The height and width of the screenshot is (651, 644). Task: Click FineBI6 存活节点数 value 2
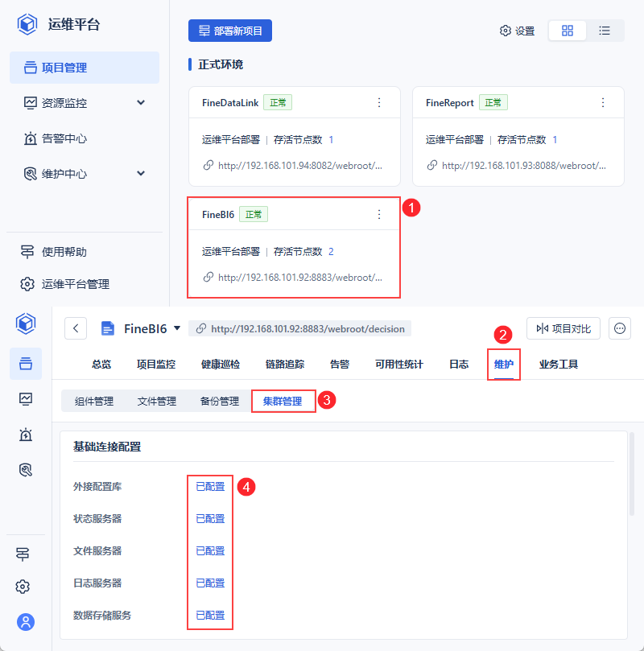tap(331, 252)
